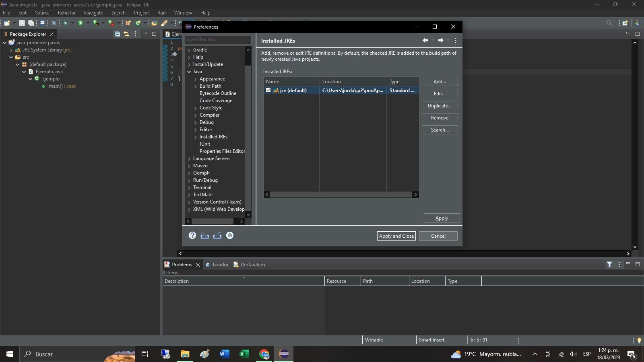
Task: Expand the Installed JREs tree node
Action: tap(196, 137)
